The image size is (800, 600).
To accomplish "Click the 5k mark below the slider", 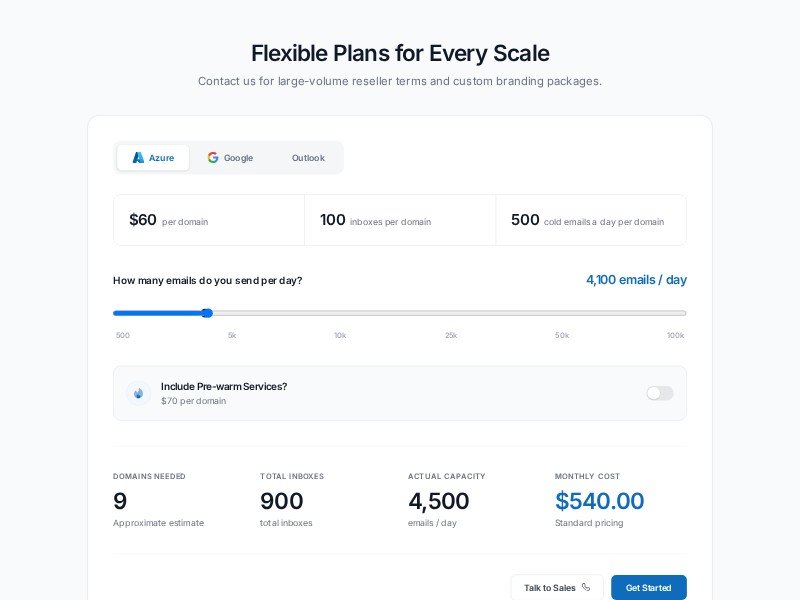I will [x=232, y=335].
